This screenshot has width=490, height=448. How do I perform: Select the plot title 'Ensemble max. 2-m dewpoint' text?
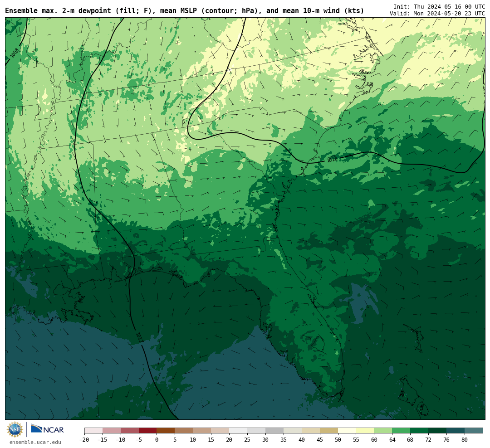tap(58, 11)
